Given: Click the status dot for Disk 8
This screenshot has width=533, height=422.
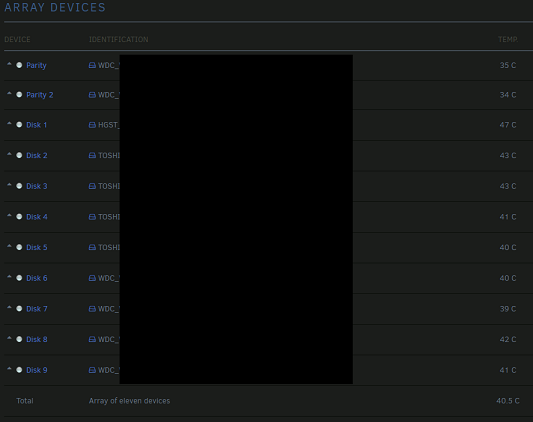Looking at the screenshot, I should click(19, 339).
